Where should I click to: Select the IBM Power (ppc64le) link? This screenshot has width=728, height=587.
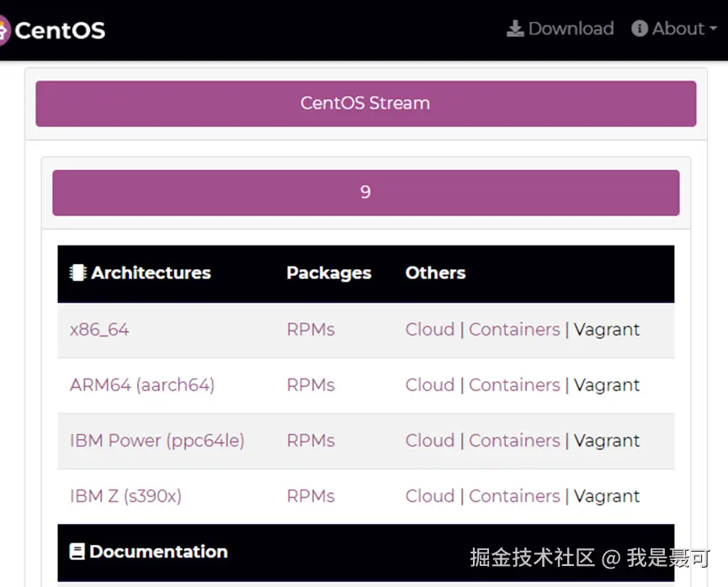coord(157,441)
